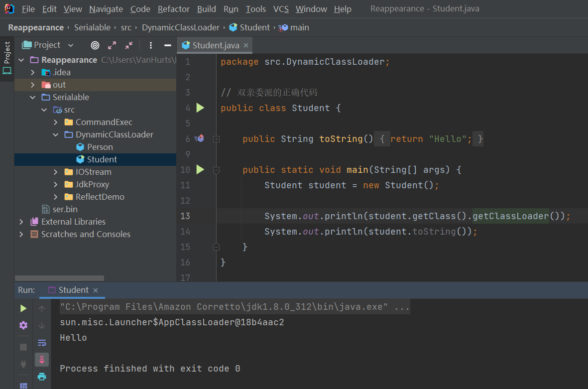Click DynamicClassLoader in the breadcrumb bar

click(181, 27)
